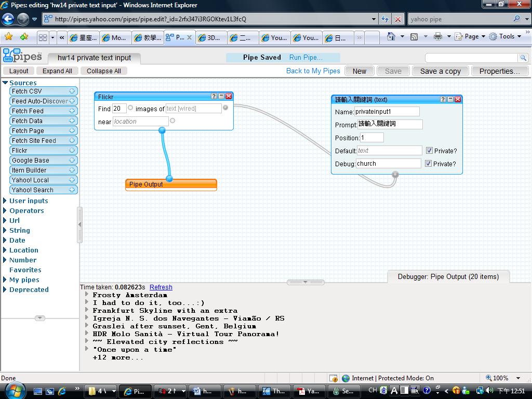Image resolution: width=532 pixels, height=399 pixels.
Task: Remove the text input module
Action: [458, 99]
